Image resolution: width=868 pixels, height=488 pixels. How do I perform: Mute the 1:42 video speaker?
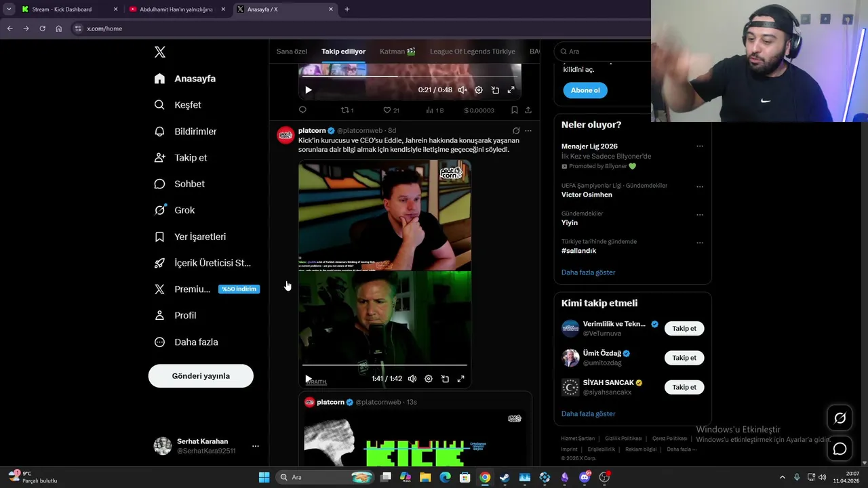[412, 379]
